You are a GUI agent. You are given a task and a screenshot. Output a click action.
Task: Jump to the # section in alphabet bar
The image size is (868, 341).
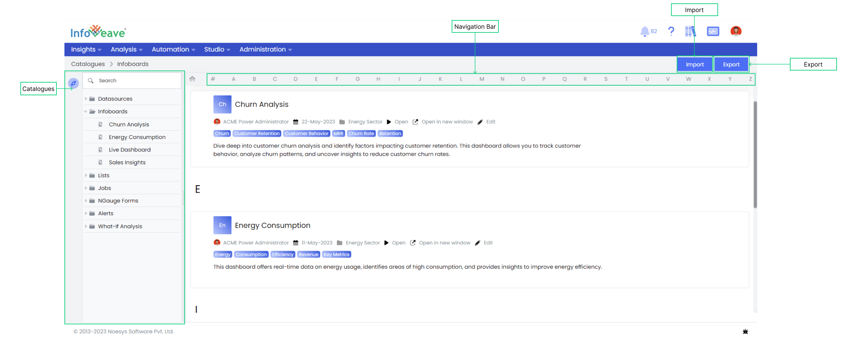213,79
